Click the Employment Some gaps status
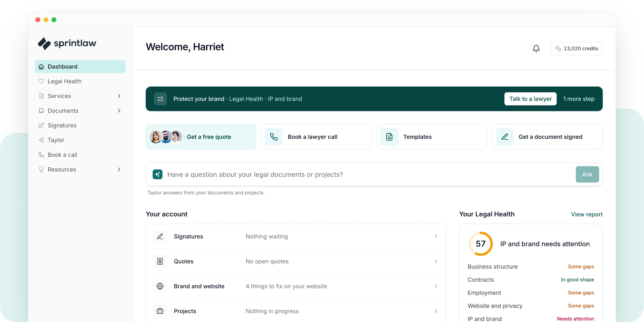 (581, 292)
